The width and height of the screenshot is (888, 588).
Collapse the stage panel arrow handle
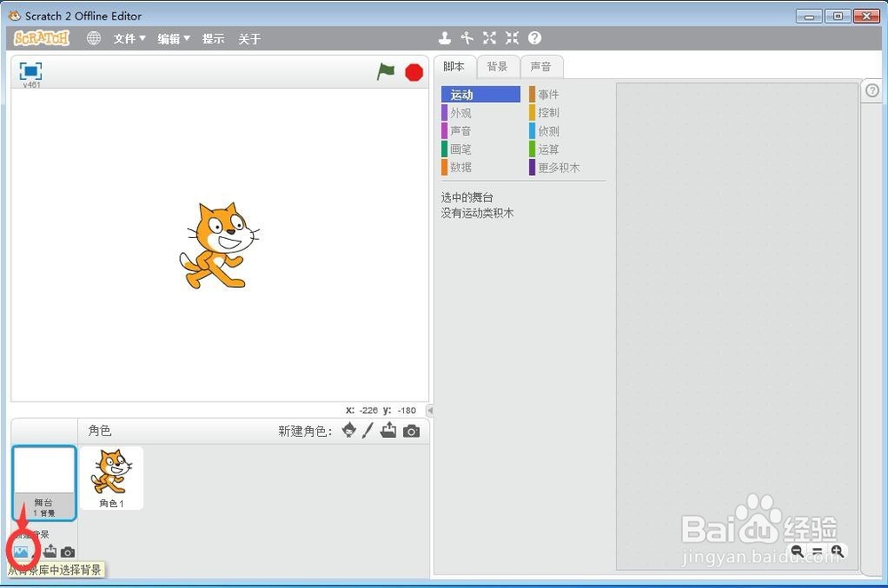[431, 410]
